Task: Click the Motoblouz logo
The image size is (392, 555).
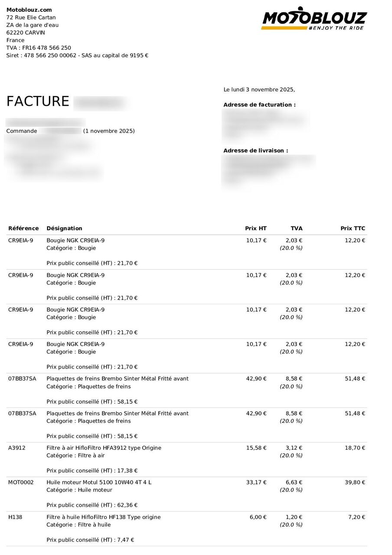Action: (x=314, y=19)
